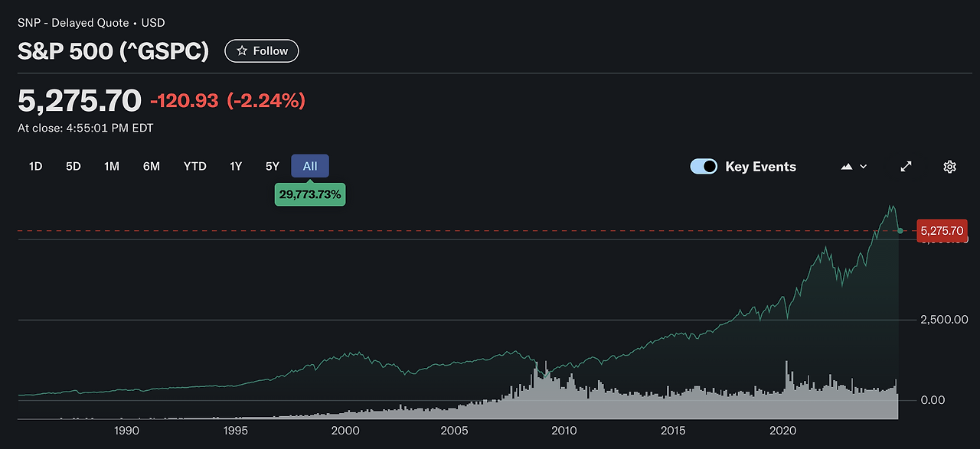980x449 pixels.
Task: Click the green dot at chart's end
Action: pyautogui.click(x=900, y=230)
